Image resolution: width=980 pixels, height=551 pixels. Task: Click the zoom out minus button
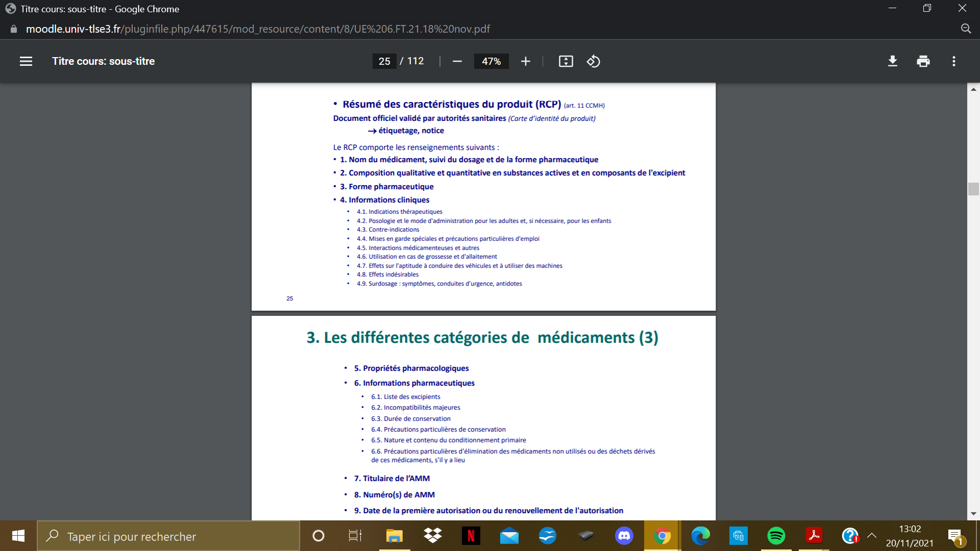[x=457, y=61]
